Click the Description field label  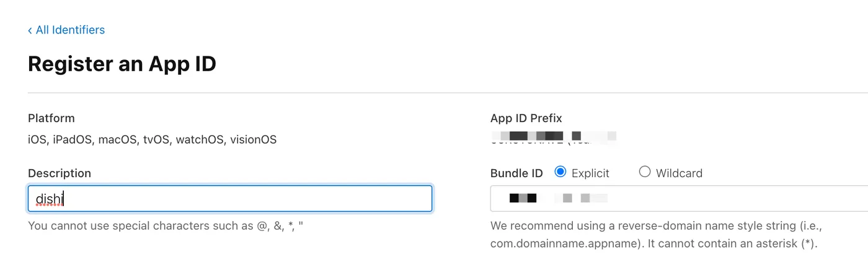coord(60,173)
